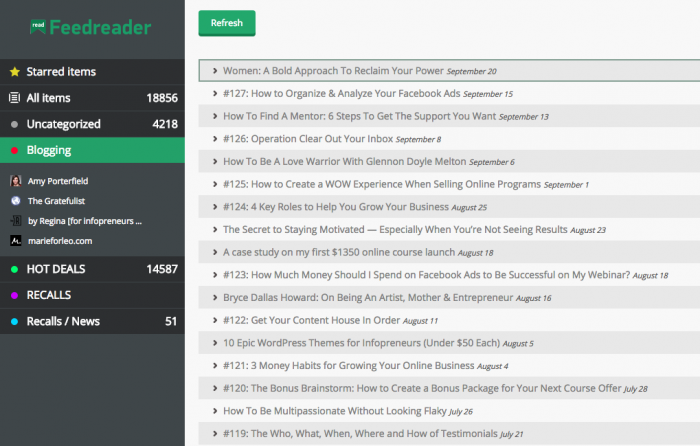The width and height of the screenshot is (700, 446).
Task: Click the Feedreader logo icon
Action: click(x=38, y=27)
